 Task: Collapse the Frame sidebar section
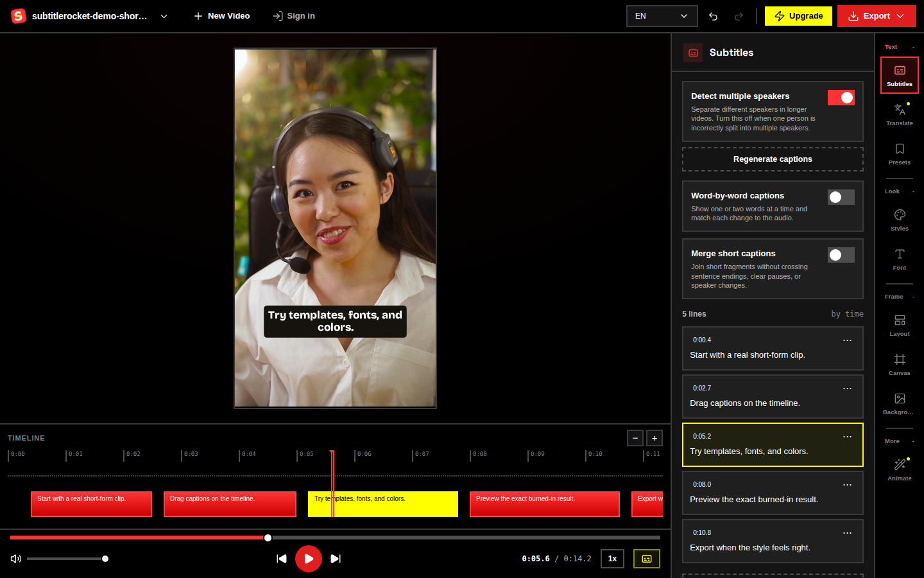click(900, 297)
